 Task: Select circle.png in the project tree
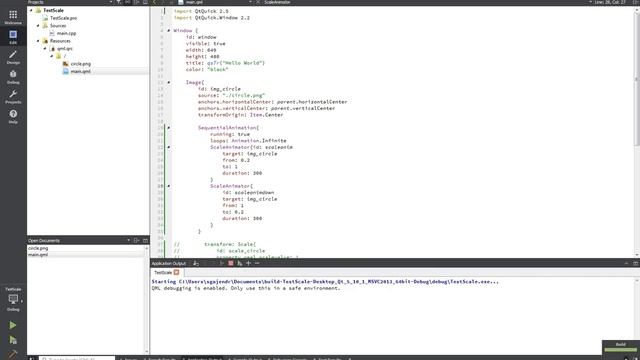[80, 64]
